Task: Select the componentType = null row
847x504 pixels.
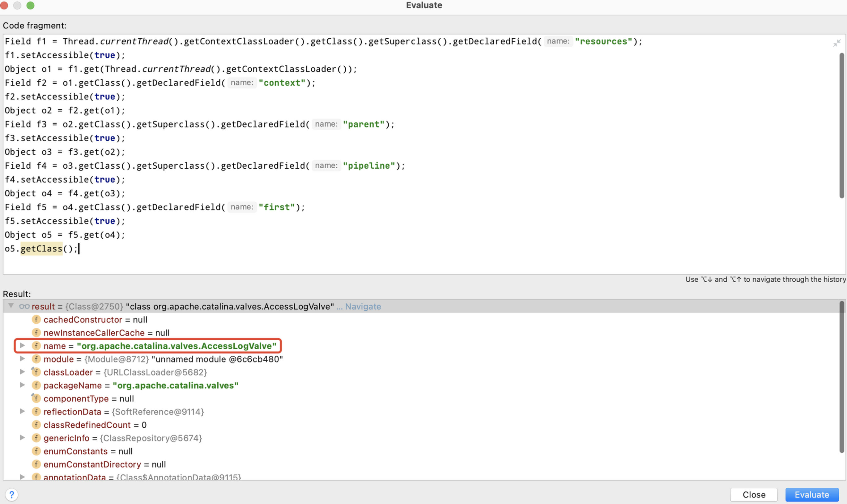Action: coord(421,398)
